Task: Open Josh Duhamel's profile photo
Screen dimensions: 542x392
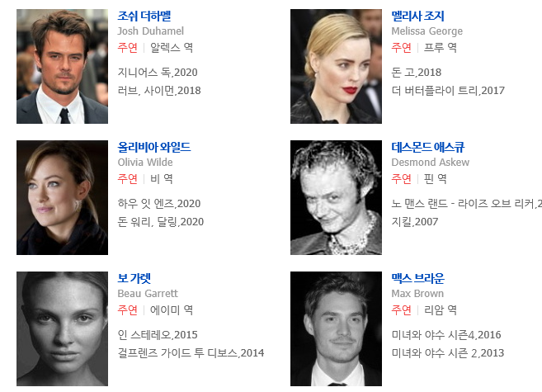Action: (x=62, y=66)
